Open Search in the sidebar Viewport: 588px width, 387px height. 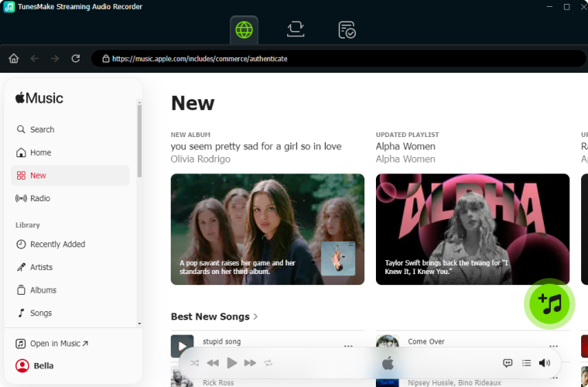(70, 129)
